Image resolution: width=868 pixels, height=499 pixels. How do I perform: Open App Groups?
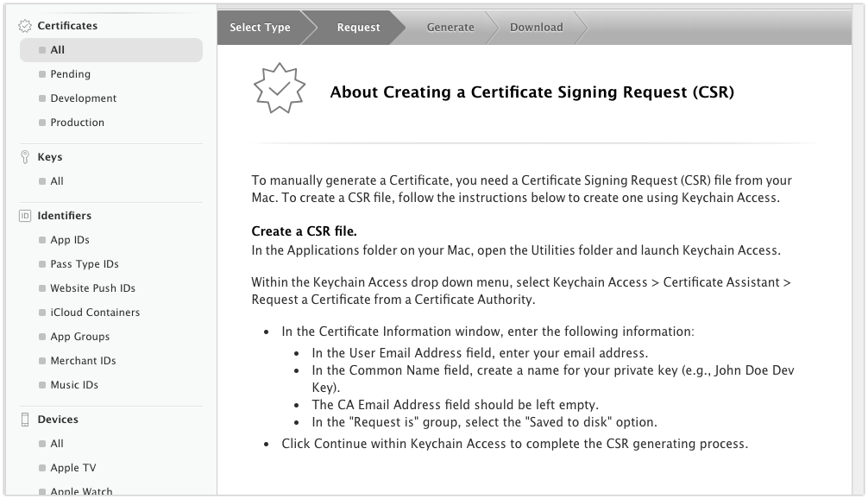pos(79,337)
